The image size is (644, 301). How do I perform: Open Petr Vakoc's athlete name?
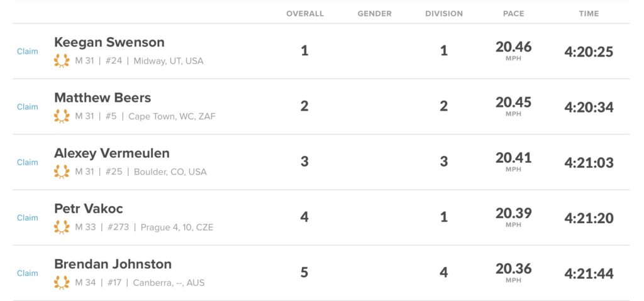pyautogui.click(x=89, y=209)
